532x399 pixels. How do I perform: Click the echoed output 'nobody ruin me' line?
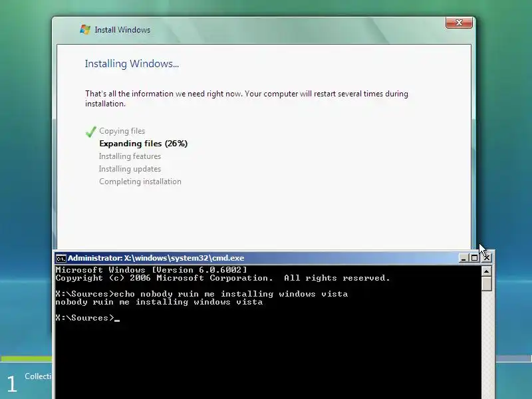(x=159, y=302)
